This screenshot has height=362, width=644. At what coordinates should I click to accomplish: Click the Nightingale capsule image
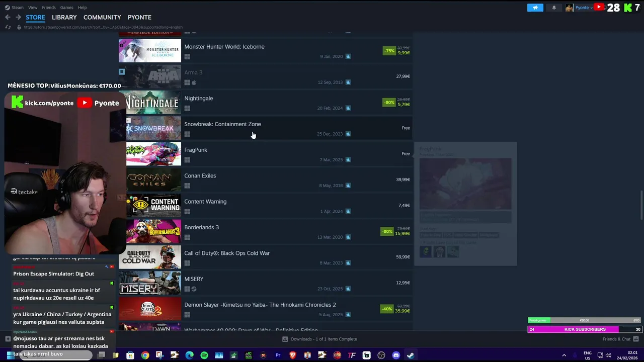(153, 102)
